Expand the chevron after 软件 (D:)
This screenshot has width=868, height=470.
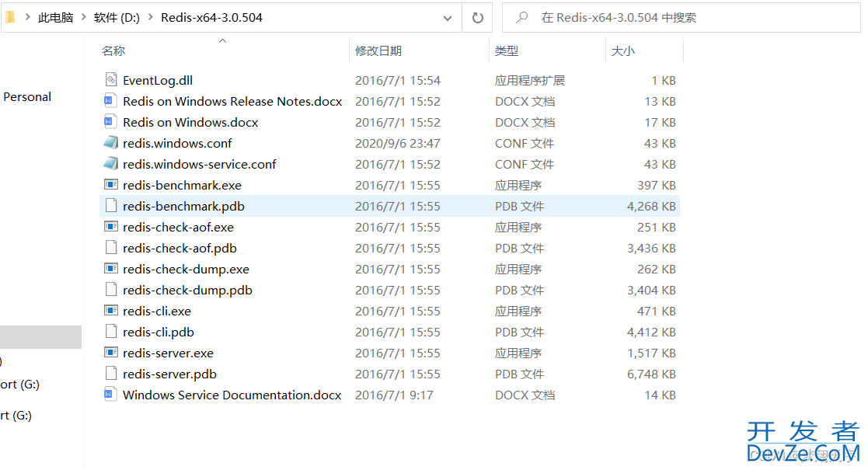[x=150, y=17]
